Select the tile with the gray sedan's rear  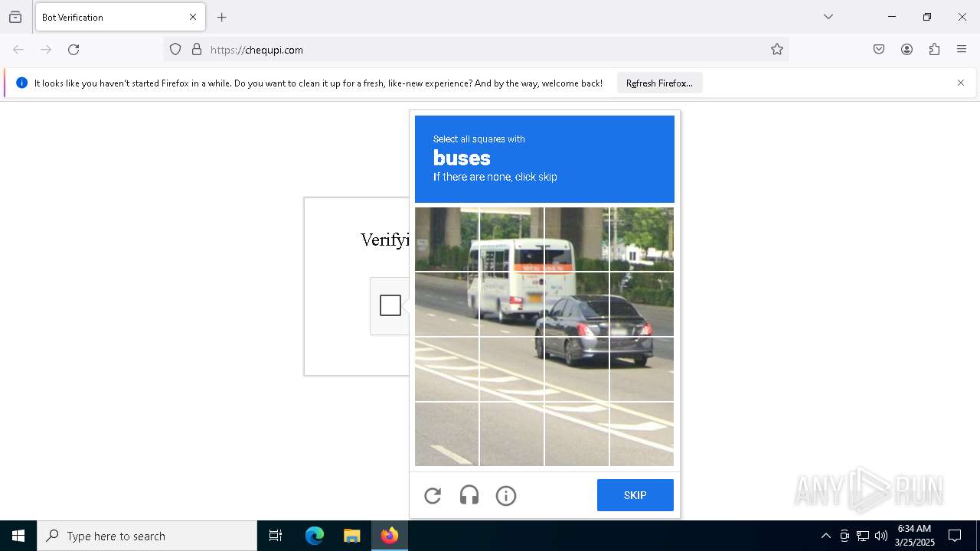642,305
